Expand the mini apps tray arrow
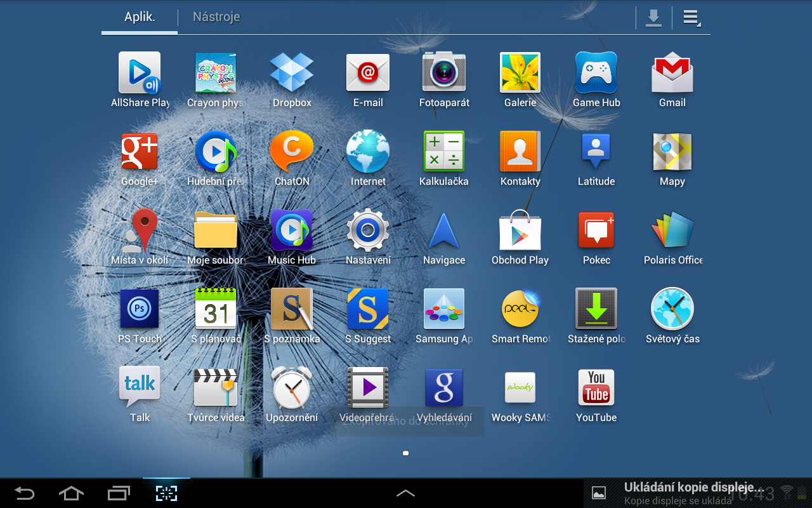The image size is (812, 508). pyautogui.click(x=405, y=493)
